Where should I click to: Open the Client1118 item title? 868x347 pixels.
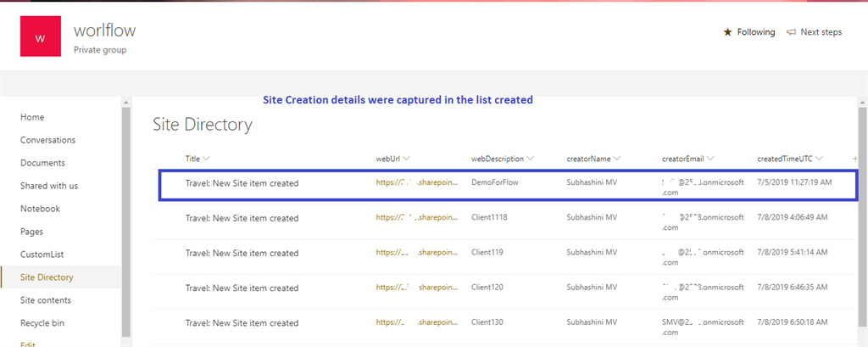click(242, 218)
